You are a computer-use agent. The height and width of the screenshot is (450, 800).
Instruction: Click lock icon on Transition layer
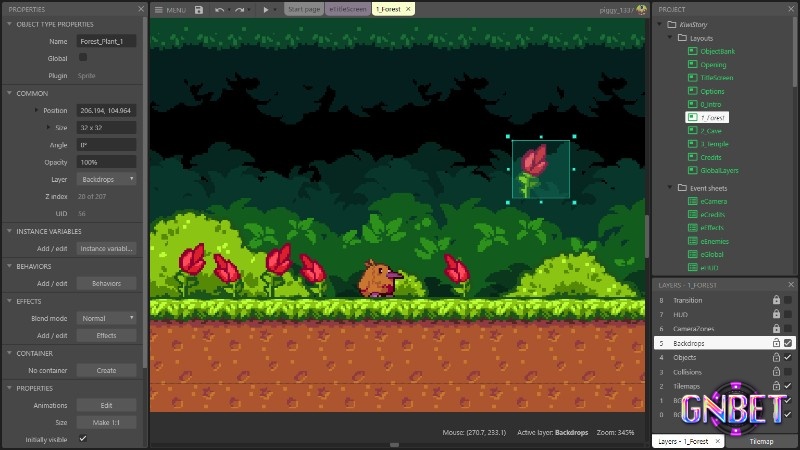775,300
